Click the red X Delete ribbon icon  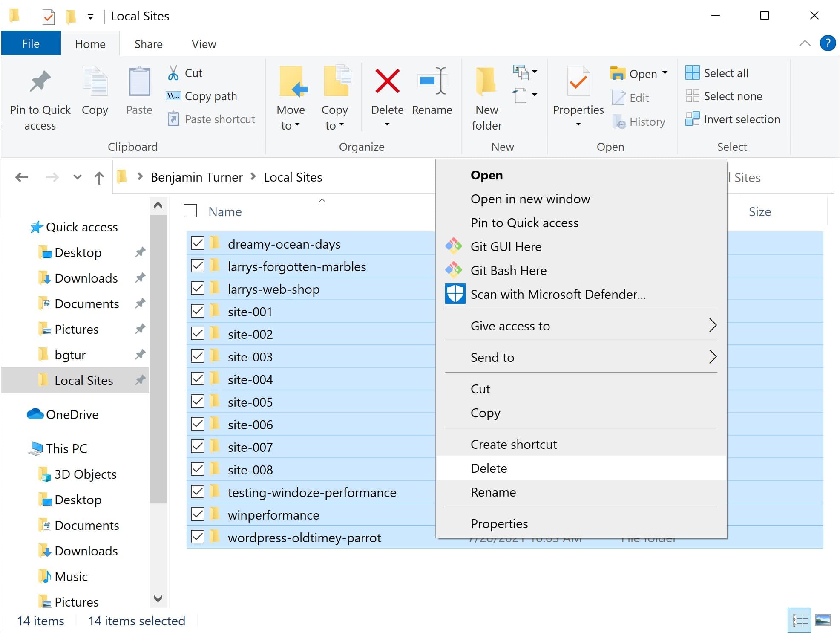(387, 81)
